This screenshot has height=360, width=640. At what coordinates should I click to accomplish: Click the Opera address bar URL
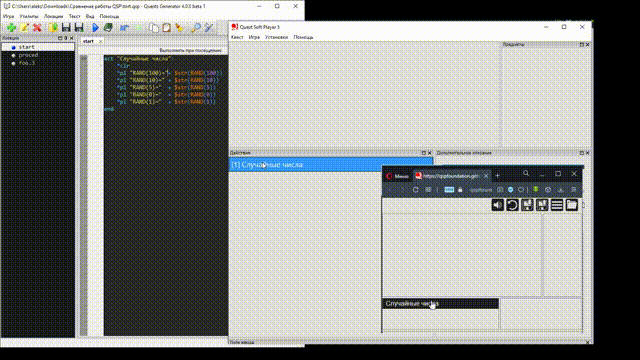point(480,189)
